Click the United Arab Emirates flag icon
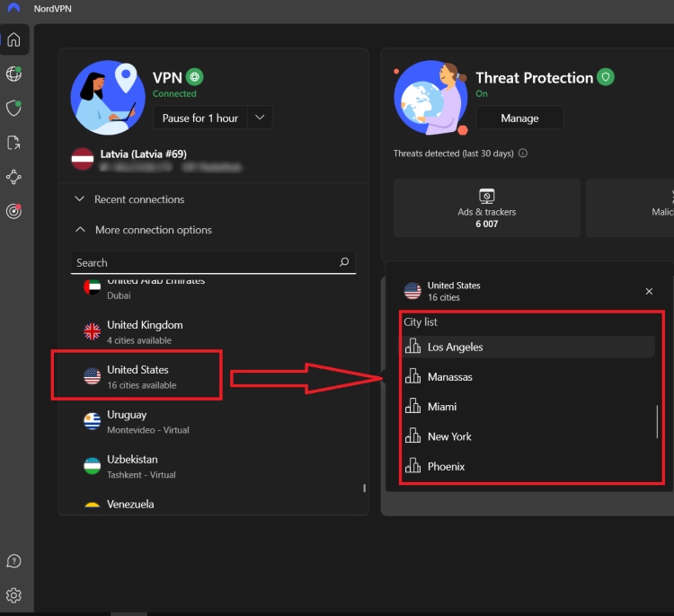674x616 pixels. coord(92,287)
